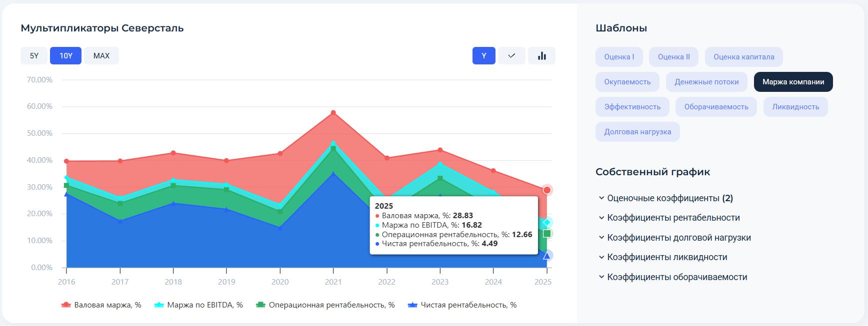Screen dimensions: 868x326
Task: Choose the Ликвидность template chip
Action: 795,107
